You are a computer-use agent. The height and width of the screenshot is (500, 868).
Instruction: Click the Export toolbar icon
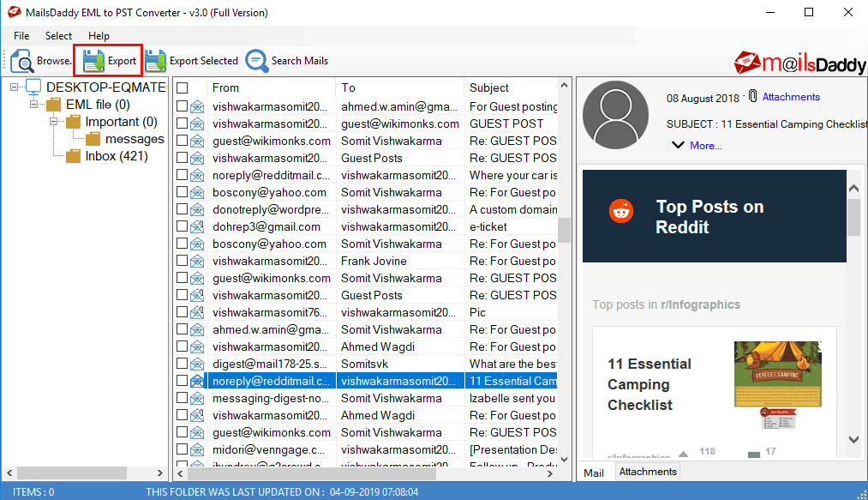[x=93, y=61]
